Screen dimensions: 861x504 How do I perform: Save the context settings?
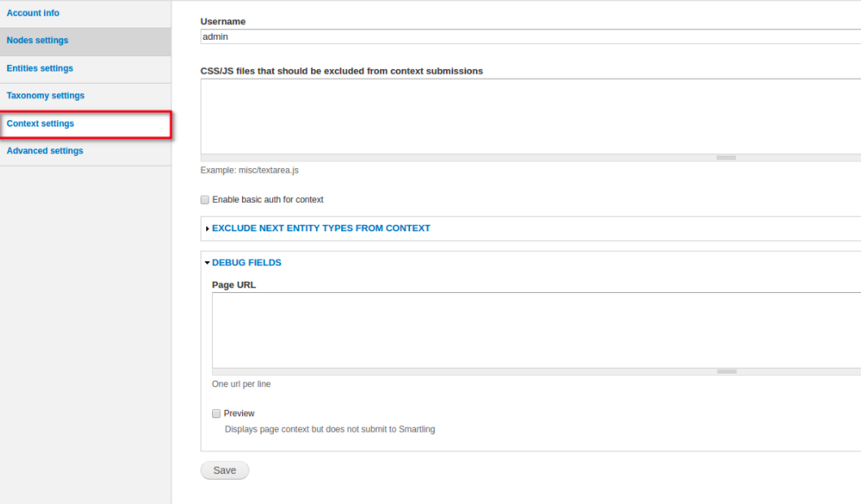pyautogui.click(x=224, y=471)
